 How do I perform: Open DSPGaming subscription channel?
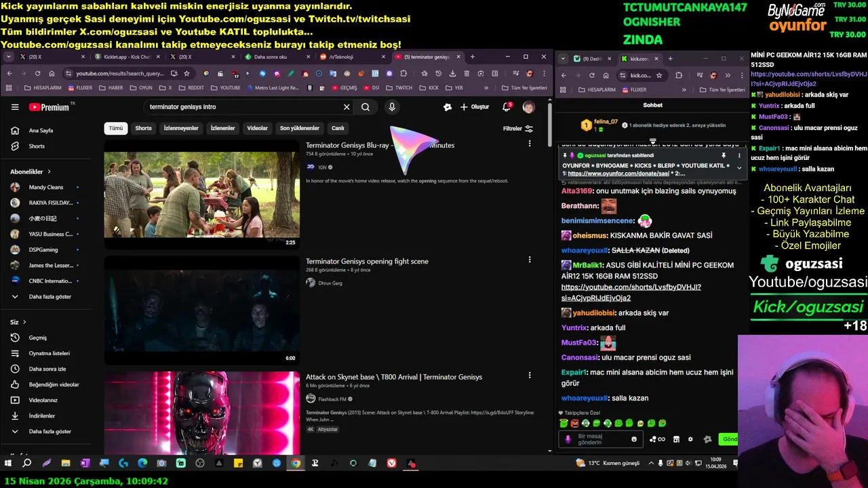click(44, 249)
